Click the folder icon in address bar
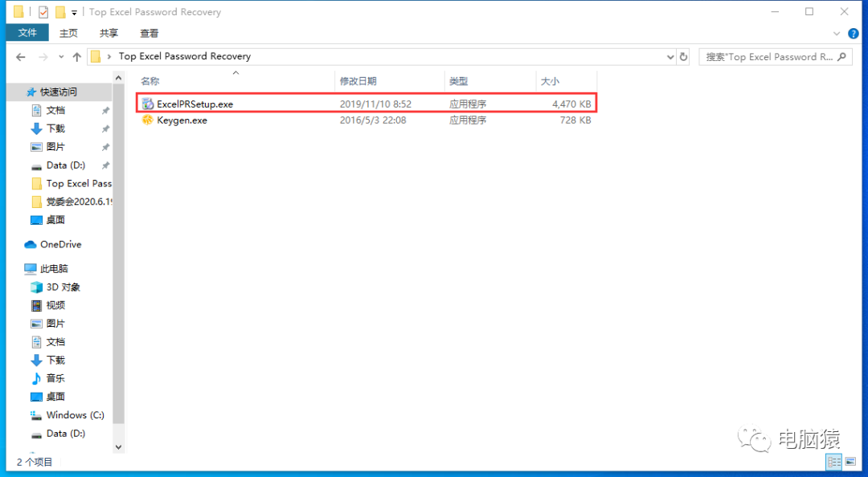Viewport: 868px width, 477px height. (96, 56)
